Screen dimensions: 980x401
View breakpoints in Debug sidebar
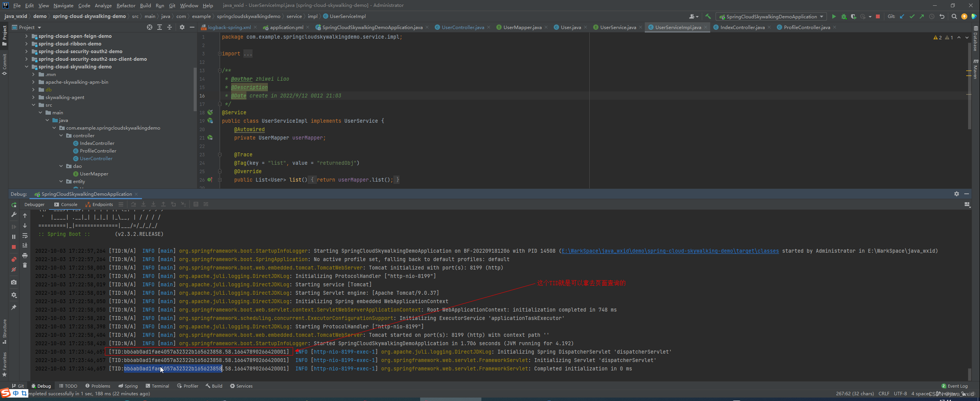point(14,259)
